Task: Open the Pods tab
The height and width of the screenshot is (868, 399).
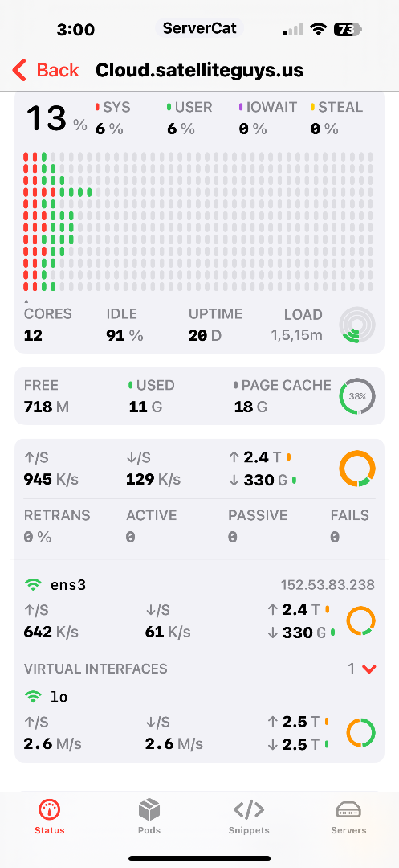Action: pyautogui.click(x=149, y=817)
